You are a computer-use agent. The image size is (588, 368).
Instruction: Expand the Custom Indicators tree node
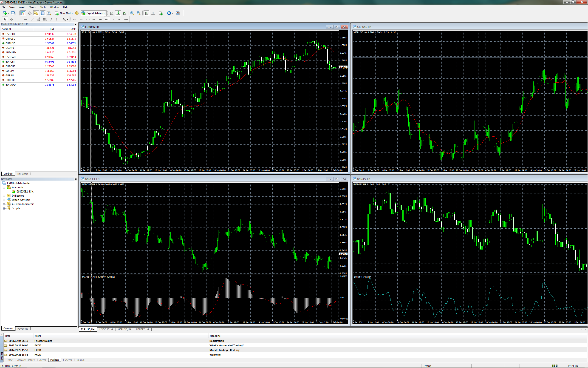[x=4, y=204]
